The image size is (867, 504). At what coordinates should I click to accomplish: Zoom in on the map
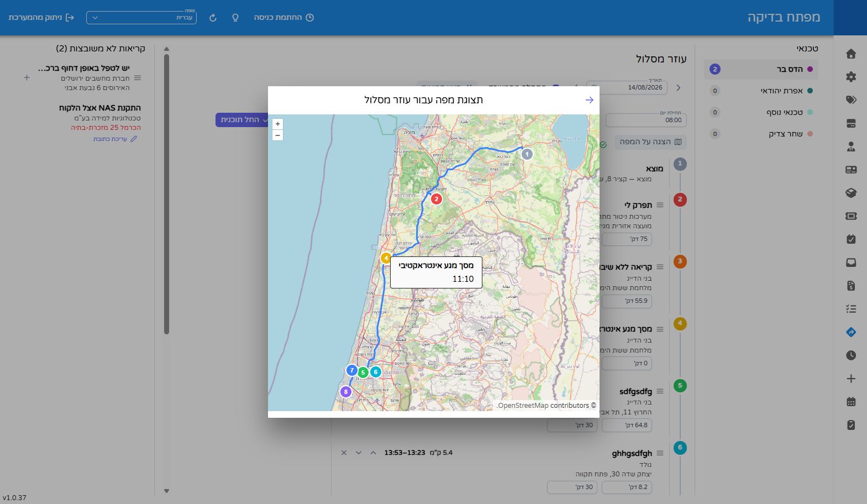tap(277, 124)
